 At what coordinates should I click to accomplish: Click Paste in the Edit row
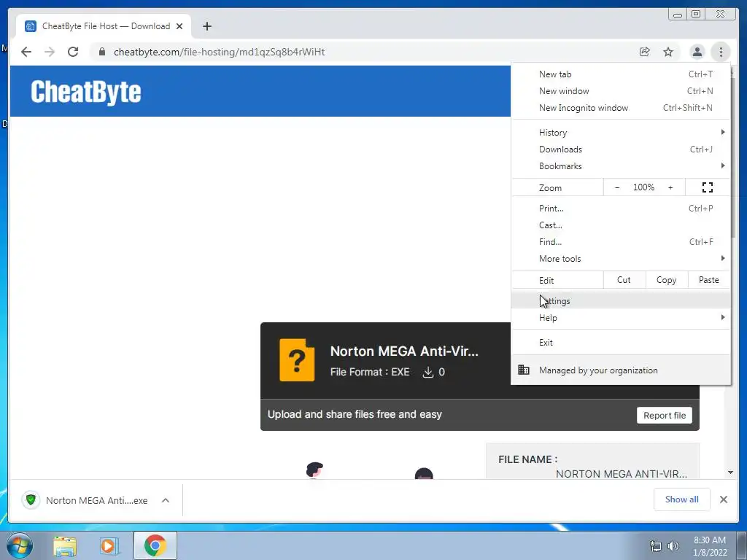coord(709,280)
